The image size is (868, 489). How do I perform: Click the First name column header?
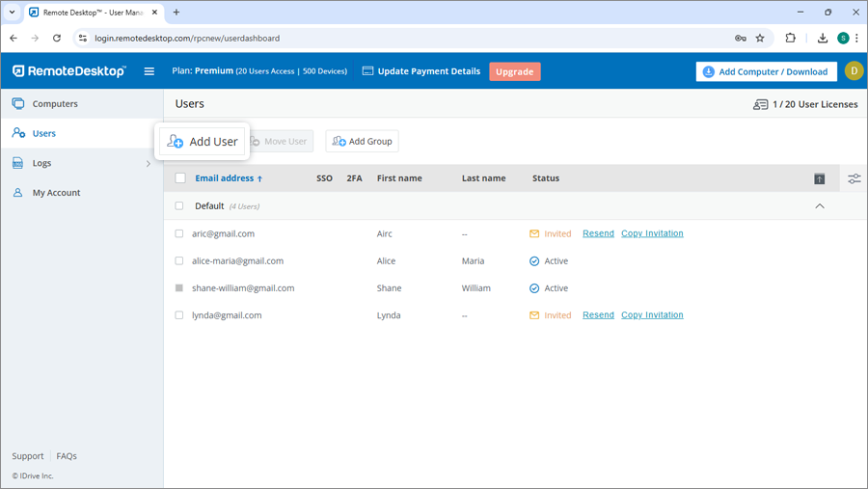(399, 178)
